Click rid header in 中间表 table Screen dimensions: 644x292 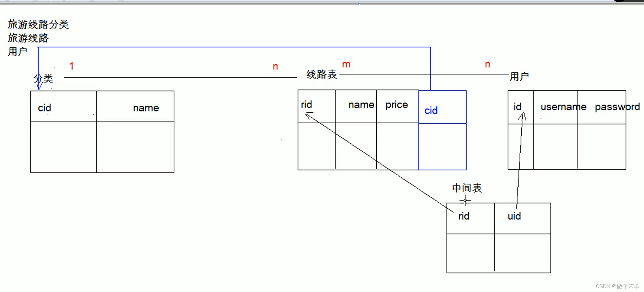click(x=464, y=216)
